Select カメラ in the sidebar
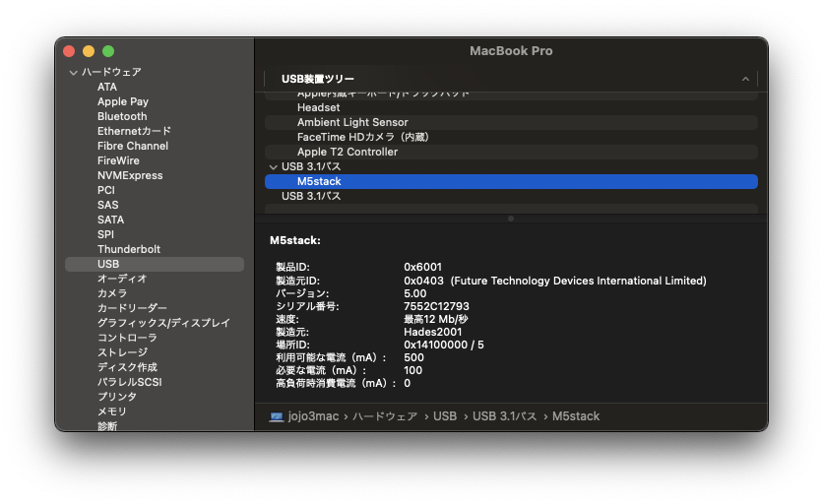Screen dimensions: 823x504 112,293
